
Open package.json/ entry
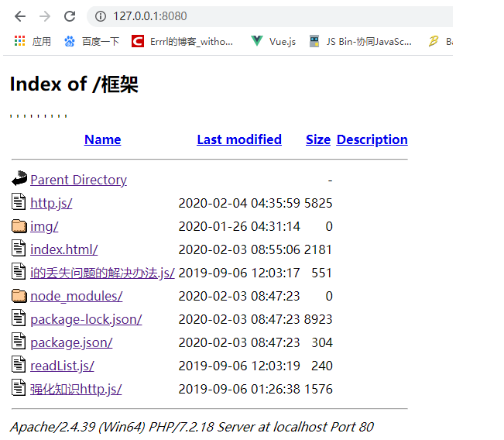click(x=71, y=342)
